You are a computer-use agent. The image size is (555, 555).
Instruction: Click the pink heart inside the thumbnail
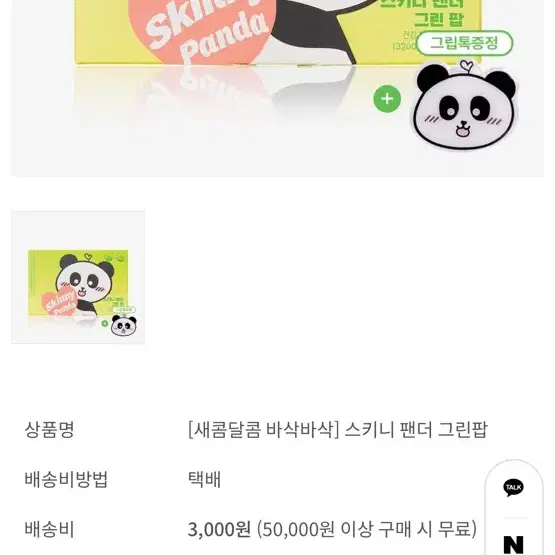click(59, 303)
